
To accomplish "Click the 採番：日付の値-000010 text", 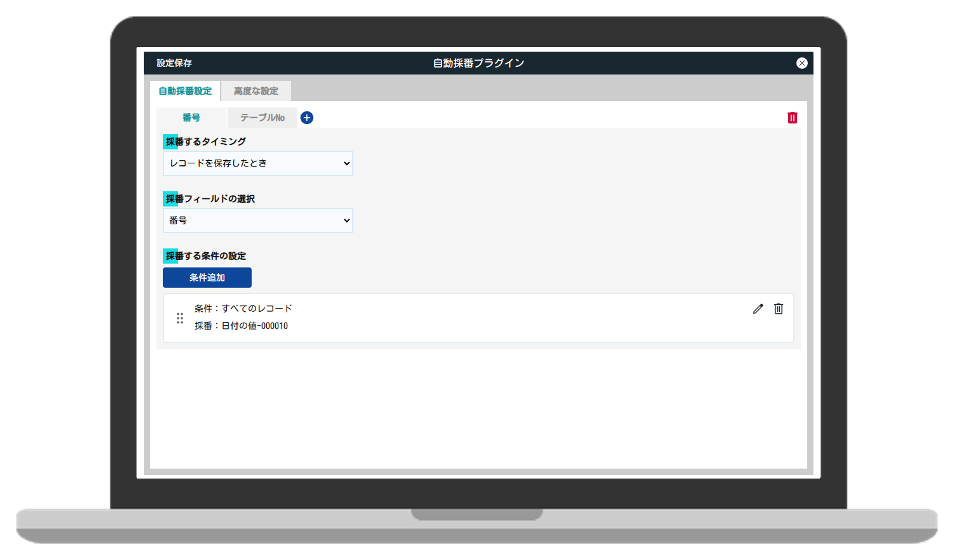I will tap(241, 326).
